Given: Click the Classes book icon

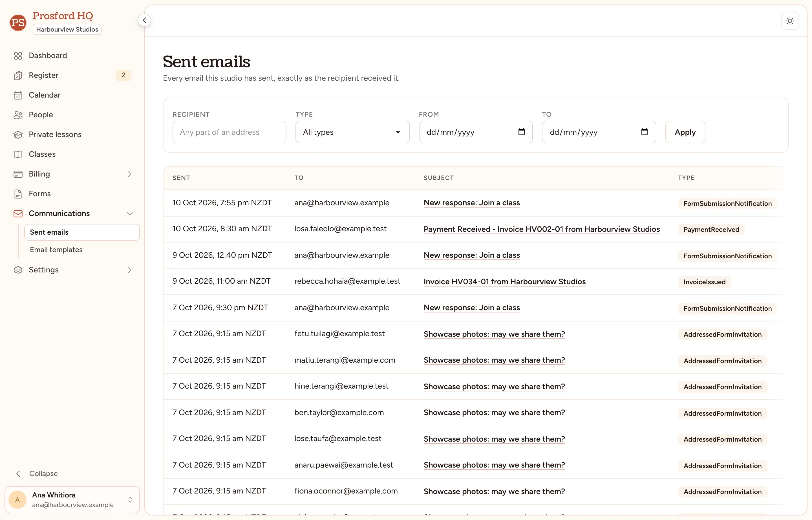Looking at the screenshot, I should tap(18, 154).
